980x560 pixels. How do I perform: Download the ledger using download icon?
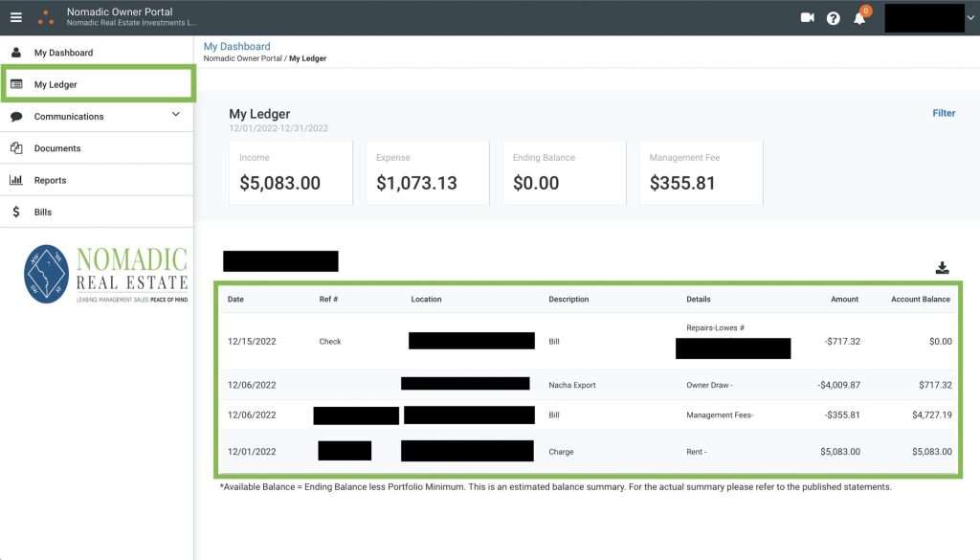942,267
